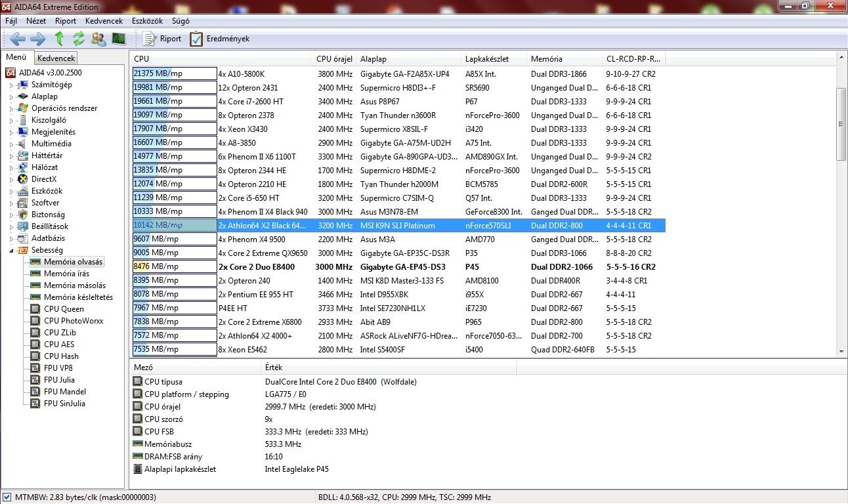Select the Beállítások tree icon
848x504 pixels.
pyautogui.click(x=23, y=226)
